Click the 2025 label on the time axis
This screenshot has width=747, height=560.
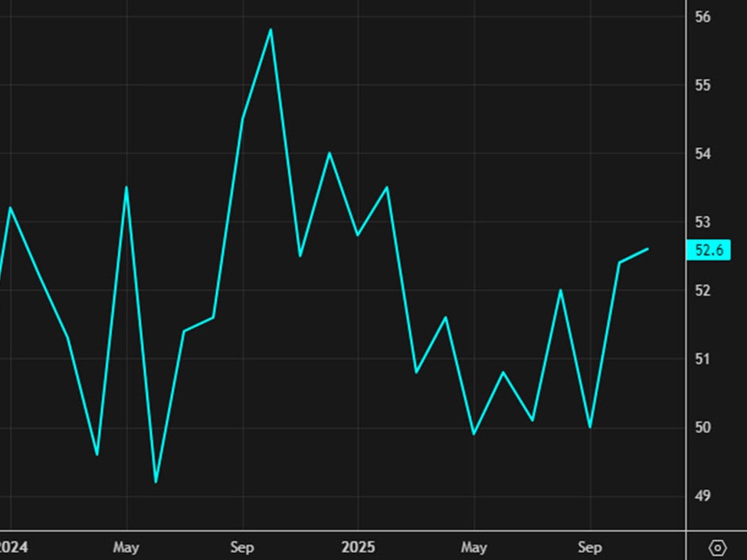(359, 548)
